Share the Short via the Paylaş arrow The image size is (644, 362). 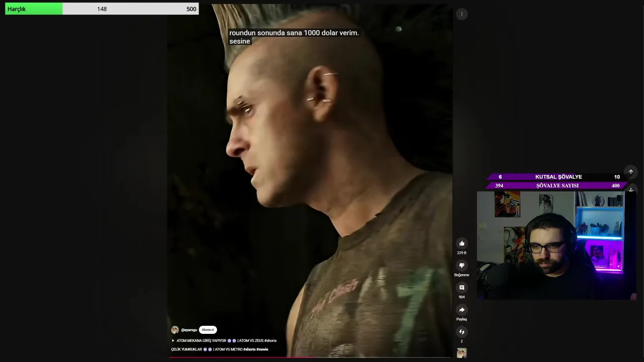pos(461,310)
